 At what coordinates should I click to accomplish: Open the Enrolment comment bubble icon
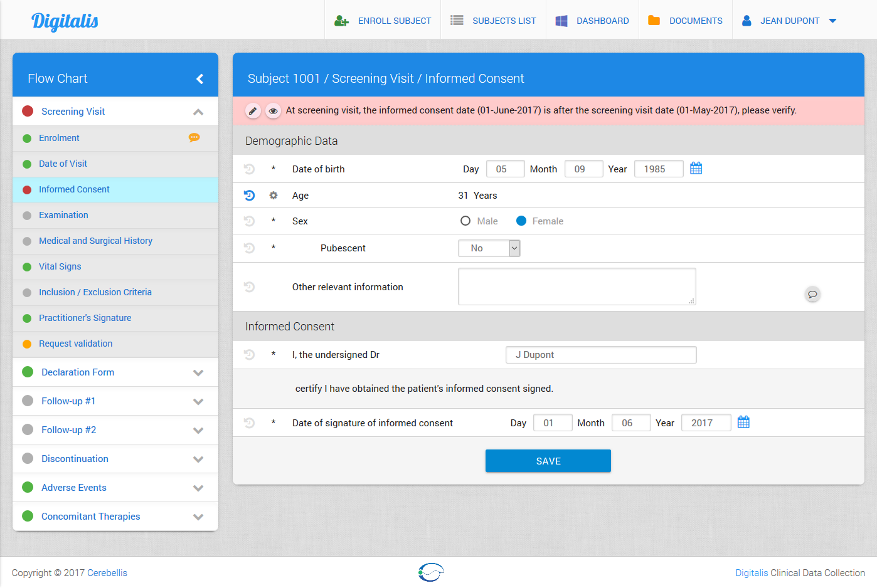tap(194, 138)
